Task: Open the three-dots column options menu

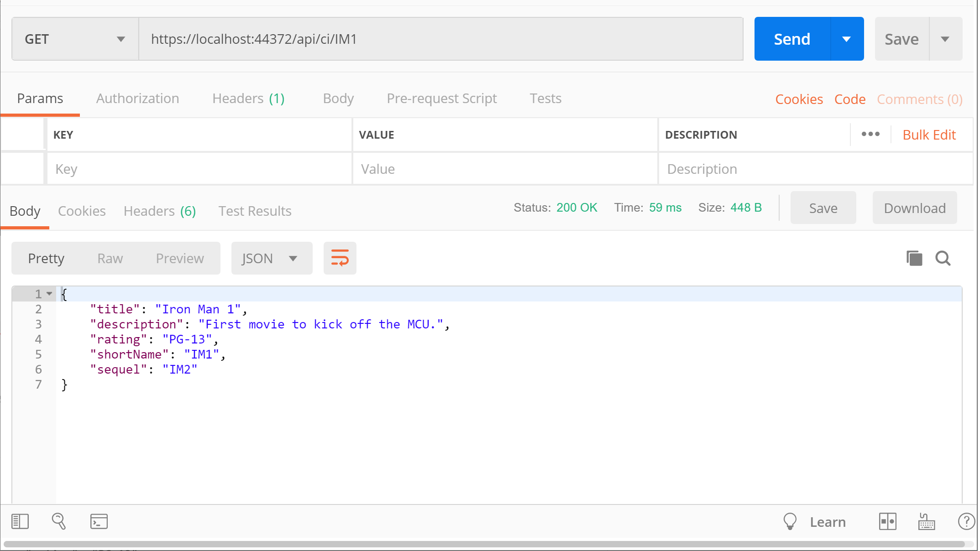Action: coord(870,134)
